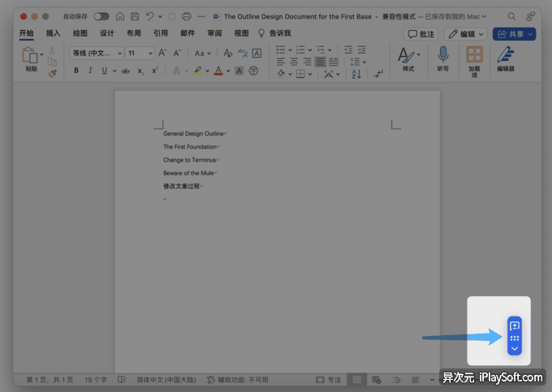Toggle Italic formatting
The width and height of the screenshot is (552, 392).
pos(90,71)
